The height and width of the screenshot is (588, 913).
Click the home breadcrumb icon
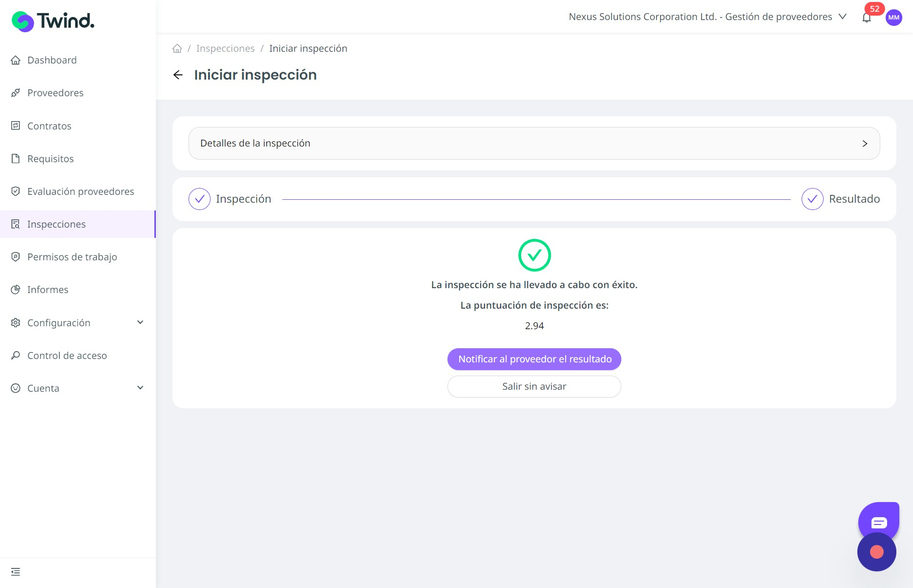[x=177, y=48]
